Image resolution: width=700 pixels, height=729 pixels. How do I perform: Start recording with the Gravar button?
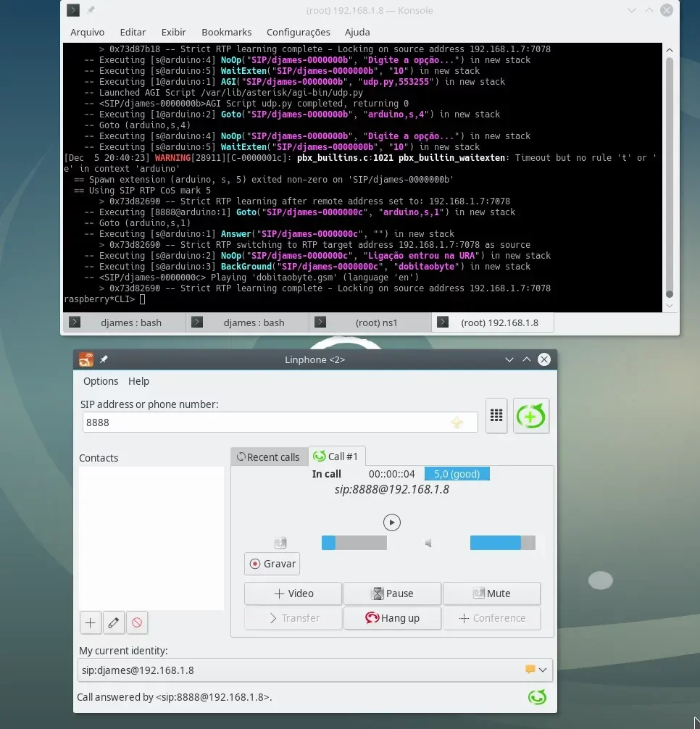pyautogui.click(x=272, y=564)
